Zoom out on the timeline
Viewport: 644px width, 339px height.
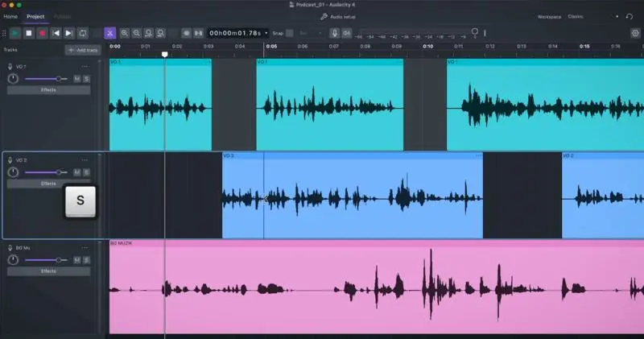tap(137, 33)
